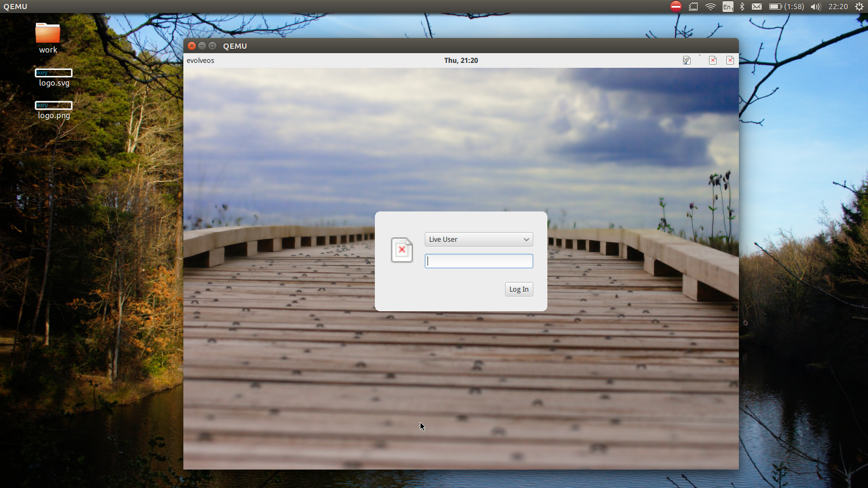Open the battery indicator showing 1:58
Viewport: 868px width, 488px height.
[x=787, y=7]
